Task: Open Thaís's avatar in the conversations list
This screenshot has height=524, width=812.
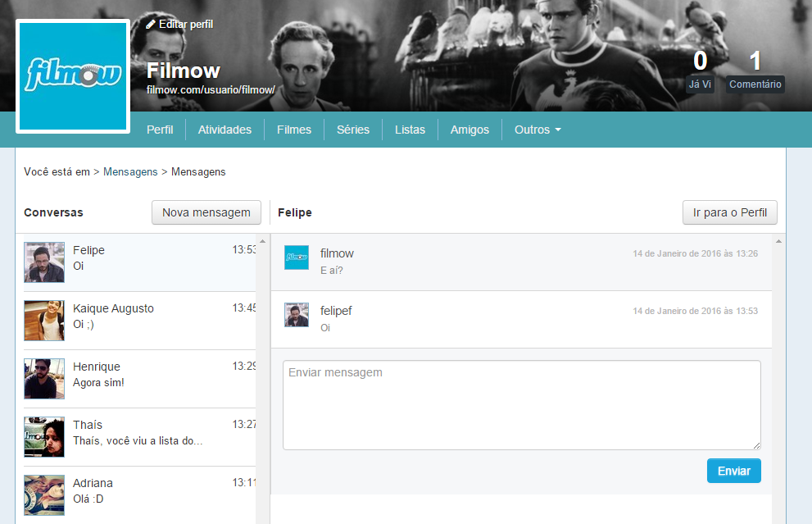Action: click(x=44, y=437)
